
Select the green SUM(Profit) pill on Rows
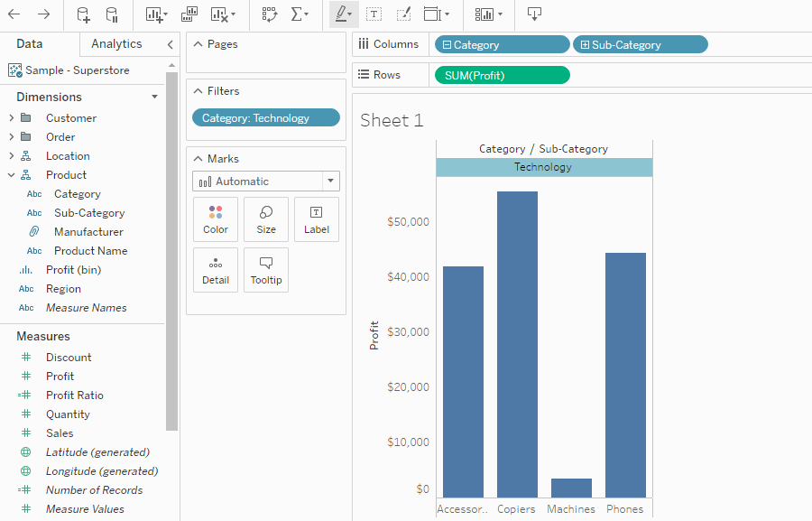[x=502, y=75]
